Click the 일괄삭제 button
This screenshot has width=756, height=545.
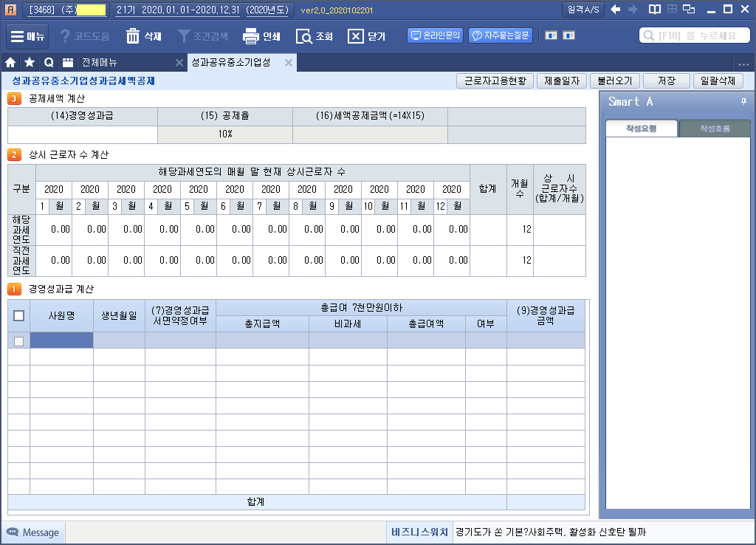[718, 81]
